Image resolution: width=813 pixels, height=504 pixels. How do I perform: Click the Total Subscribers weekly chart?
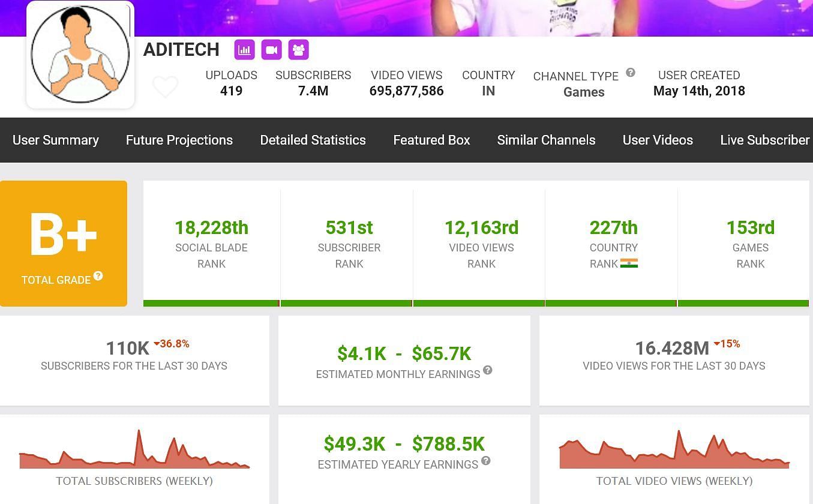(134, 449)
